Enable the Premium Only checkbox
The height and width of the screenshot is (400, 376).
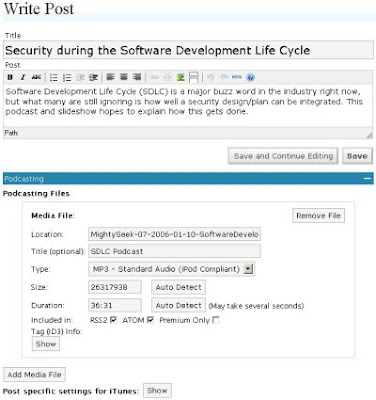[x=216, y=320]
